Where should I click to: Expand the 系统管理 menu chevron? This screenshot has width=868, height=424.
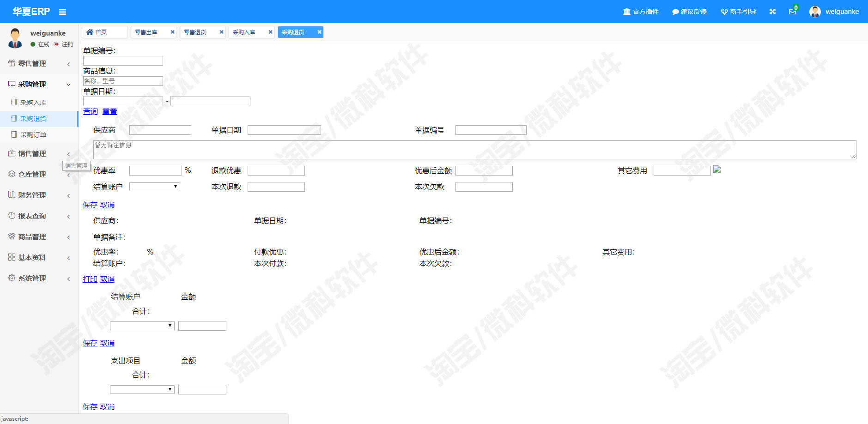tap(68, 279)
